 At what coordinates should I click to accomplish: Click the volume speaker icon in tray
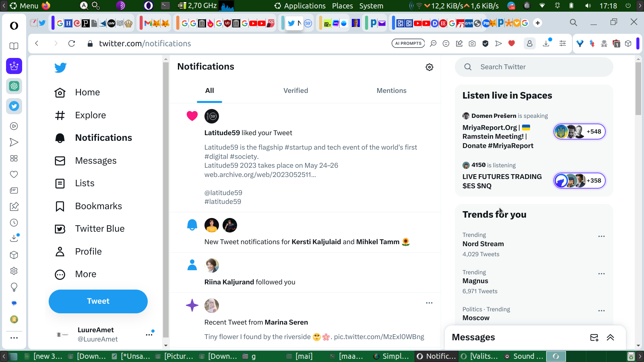[588, 6]
